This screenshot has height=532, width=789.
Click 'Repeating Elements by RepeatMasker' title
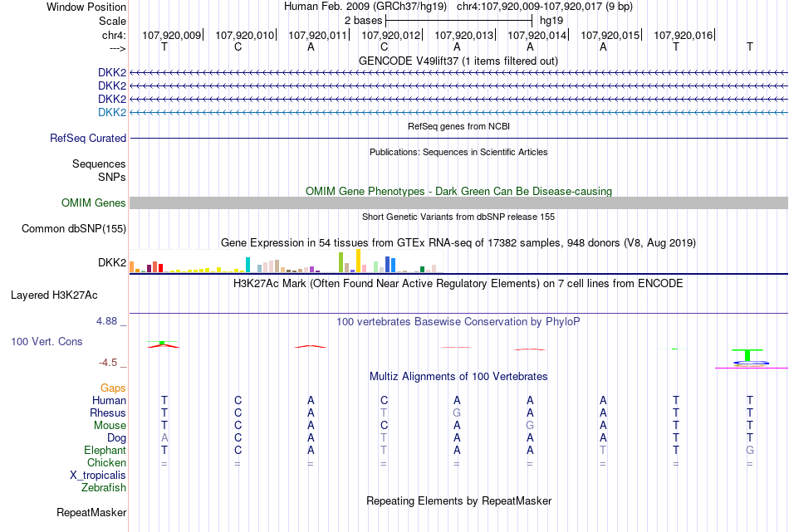click(x=458, y=500)
